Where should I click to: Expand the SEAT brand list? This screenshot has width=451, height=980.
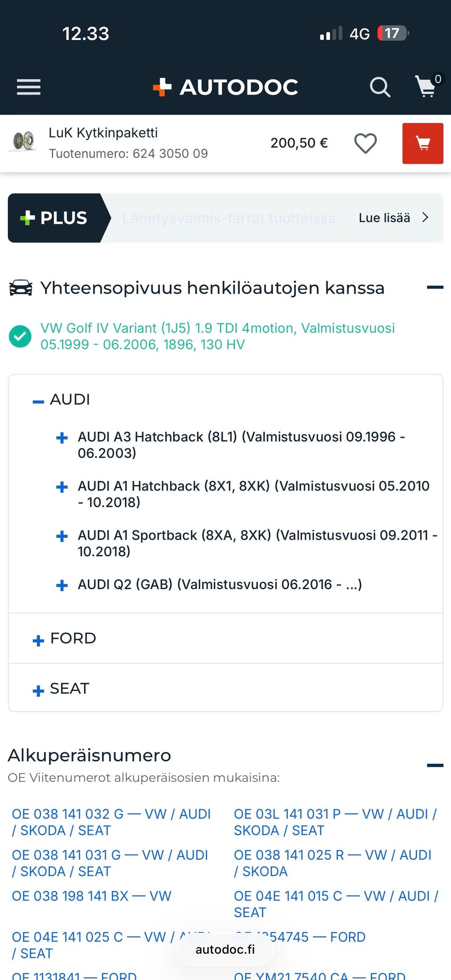pyautogui.click(x=39, y=690)
